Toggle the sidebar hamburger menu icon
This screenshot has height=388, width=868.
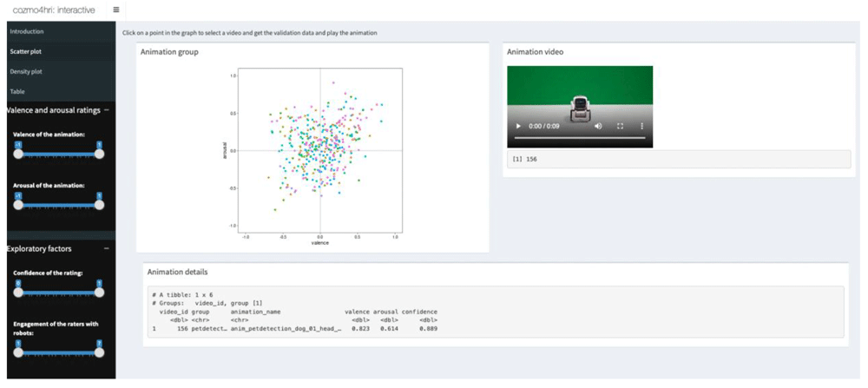click(x=115, y=10)
